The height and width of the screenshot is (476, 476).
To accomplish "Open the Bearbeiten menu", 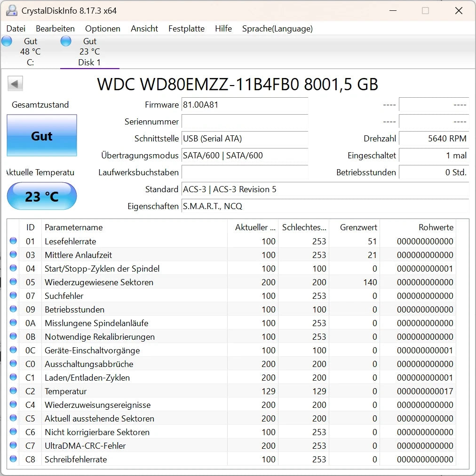I will point(55,29).
